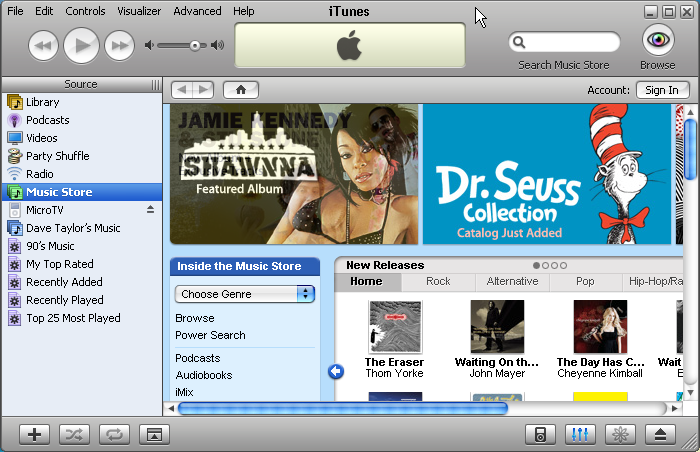700x452 pixels.
Task: Open the Visualizer menu
Action: pos(139,11)
